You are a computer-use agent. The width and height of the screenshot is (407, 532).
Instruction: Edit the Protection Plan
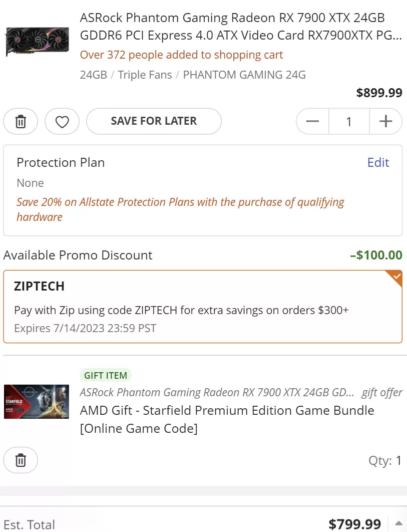(378, 162)
